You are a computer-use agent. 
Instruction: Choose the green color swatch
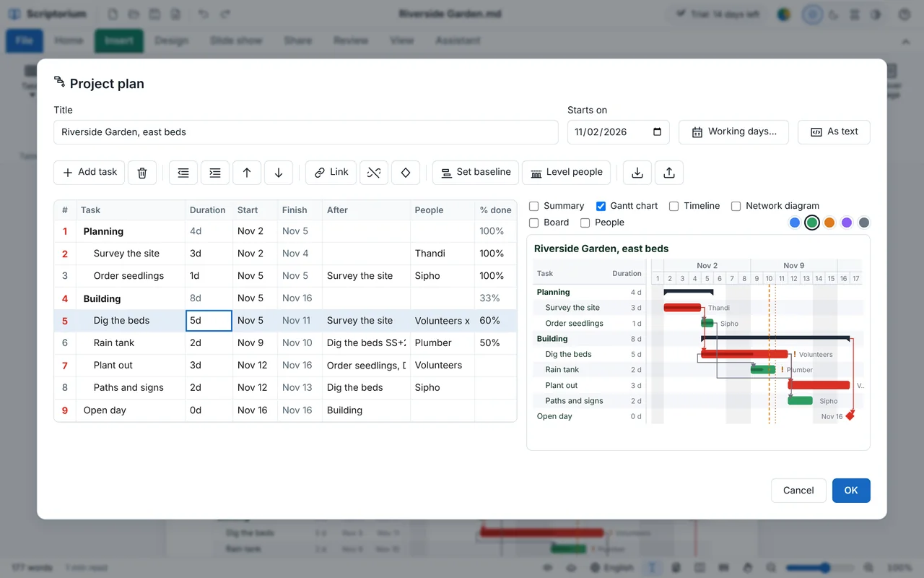coord(812,223)
